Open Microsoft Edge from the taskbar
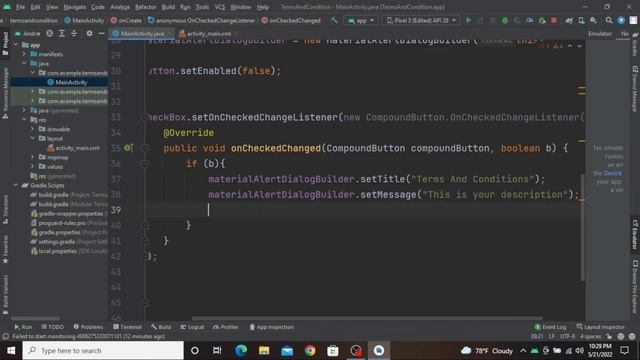 tap(241, 351)
